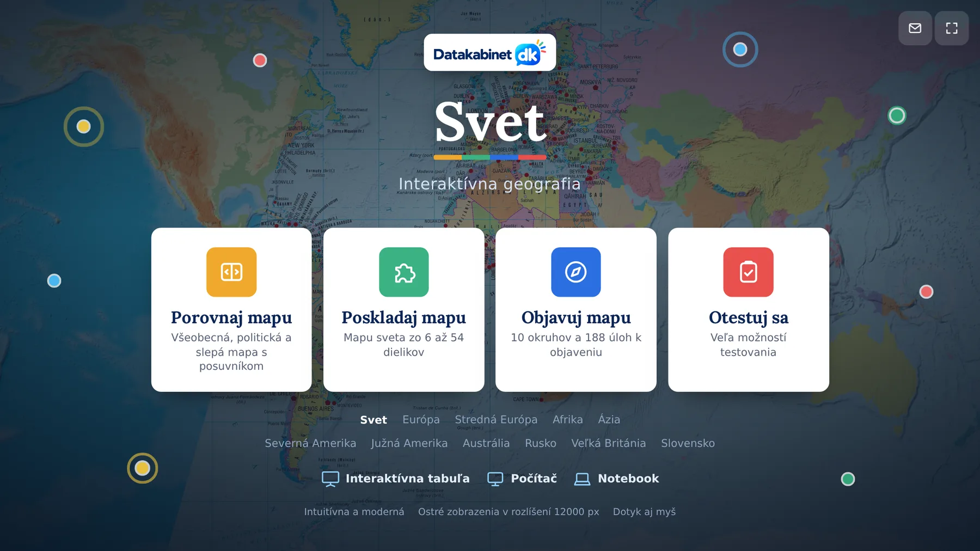The height and width of the screenshot is (551, 980).
Task: Switch to the Afrika region
Action: coord(567,420)
